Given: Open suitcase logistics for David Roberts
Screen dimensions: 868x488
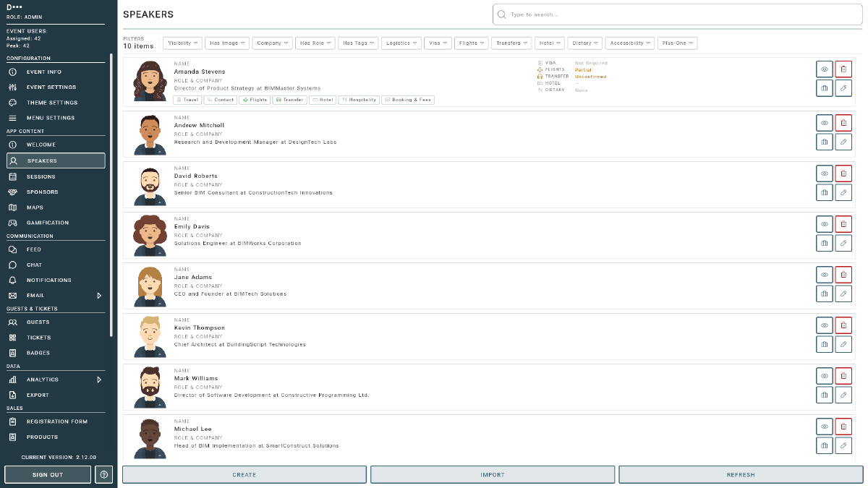Looking at the screenshot, I should 825,192.
